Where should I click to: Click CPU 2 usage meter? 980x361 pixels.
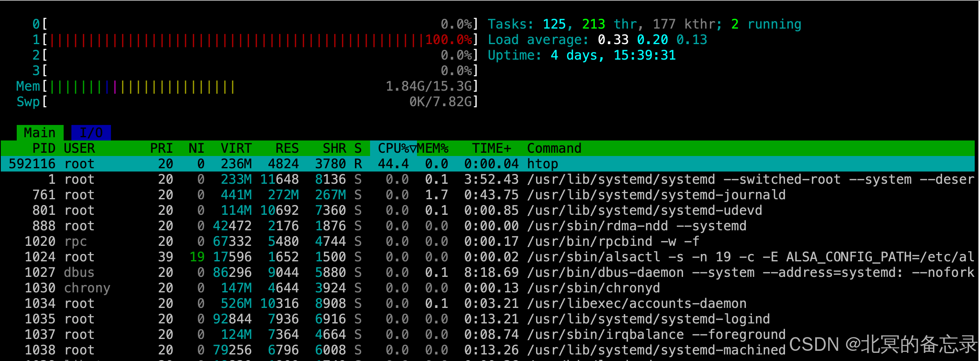255,55
